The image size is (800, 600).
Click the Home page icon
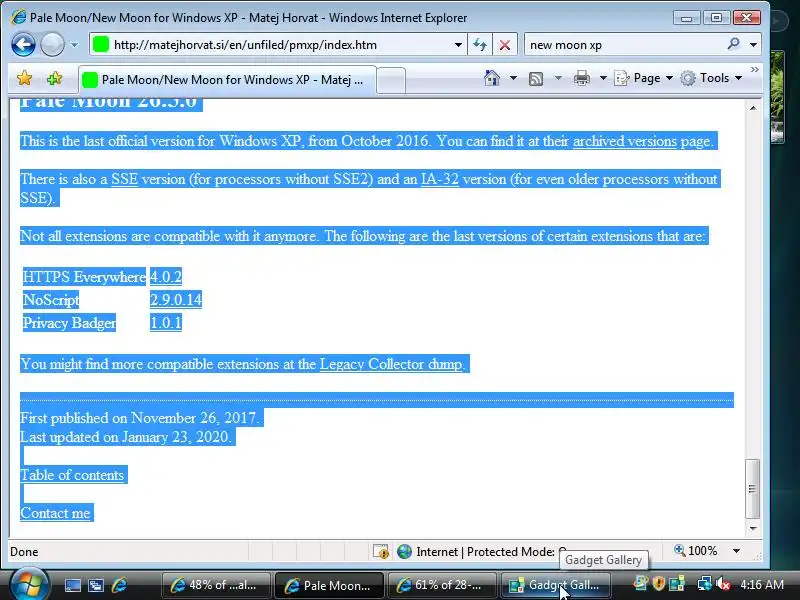tap(492, 78)
